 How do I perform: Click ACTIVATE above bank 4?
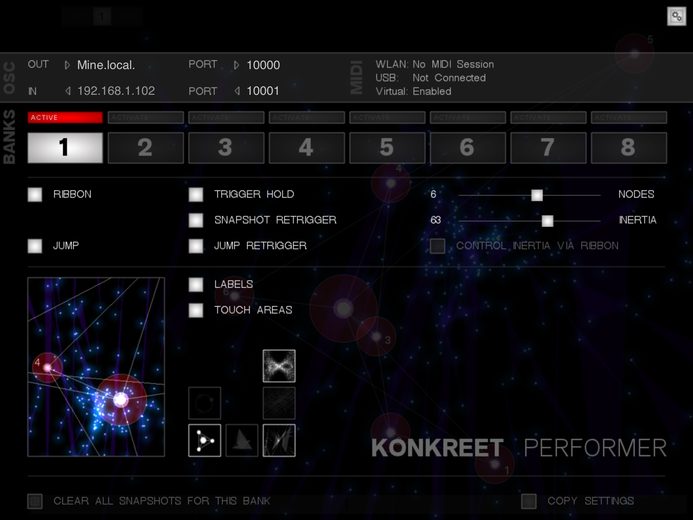[x=307, y=118]
